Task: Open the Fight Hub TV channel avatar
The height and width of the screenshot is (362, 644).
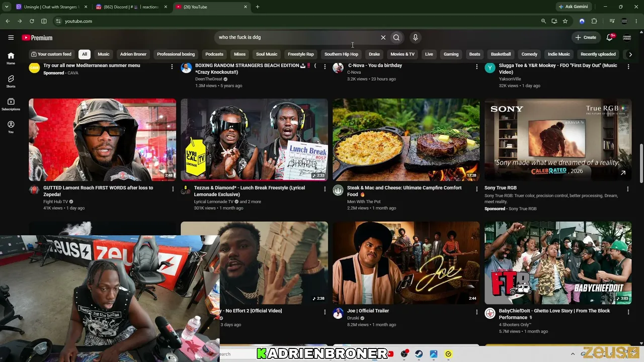Action: 34,190
